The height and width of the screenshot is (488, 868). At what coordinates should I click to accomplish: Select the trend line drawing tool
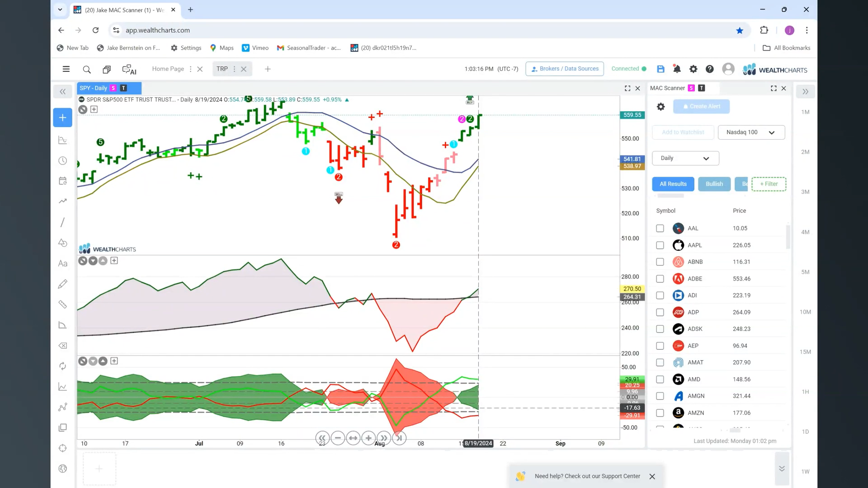coord(62,222)
